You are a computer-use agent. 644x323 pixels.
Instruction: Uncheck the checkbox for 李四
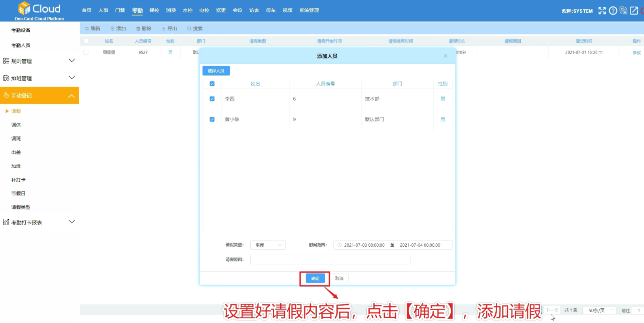pyautogui.click(x=212, y=99)
